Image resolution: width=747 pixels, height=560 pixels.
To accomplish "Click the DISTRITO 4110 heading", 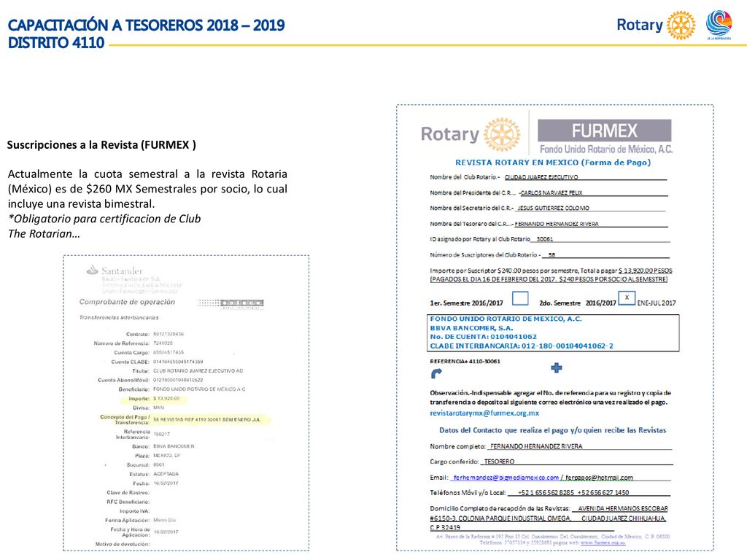I will tap(55, 43).
